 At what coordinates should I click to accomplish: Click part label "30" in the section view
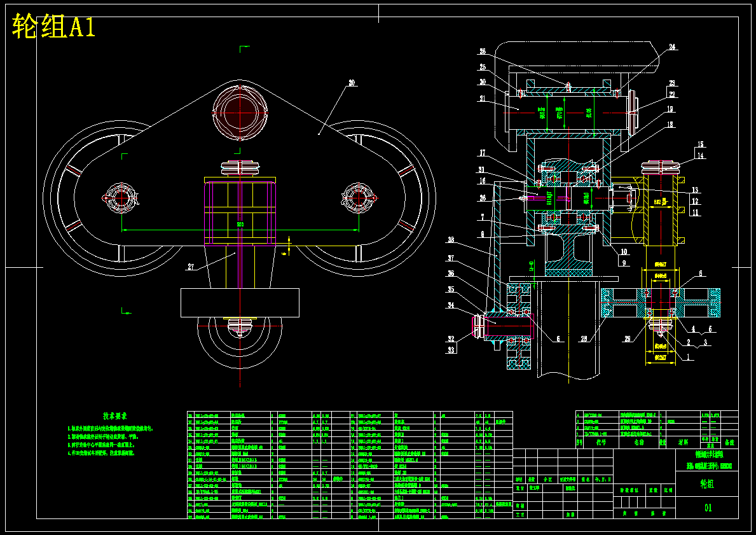pyautogui.click(x=483, y=82)
